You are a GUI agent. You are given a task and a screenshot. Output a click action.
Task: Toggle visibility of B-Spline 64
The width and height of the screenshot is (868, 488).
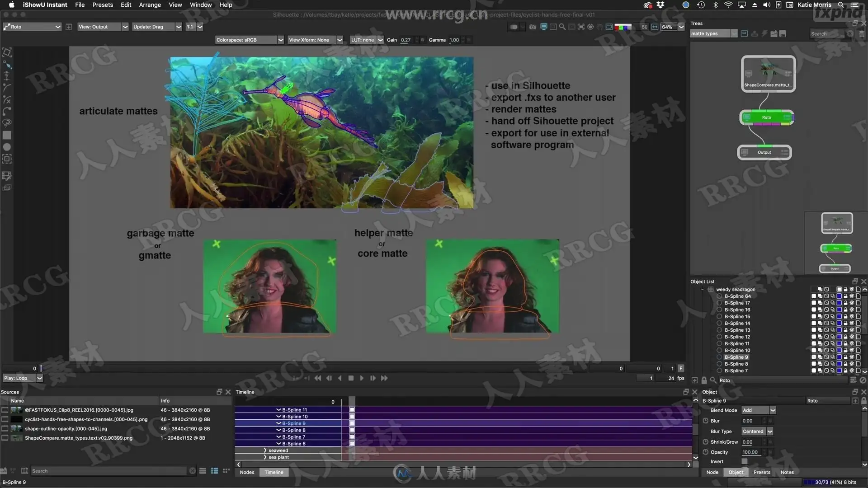[x=852, y=296]
